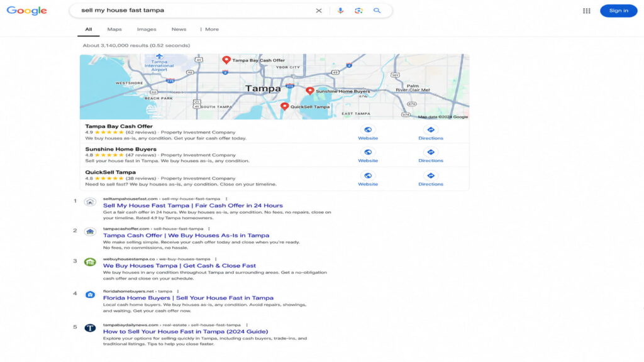
Task: Click '47 reviews' for Sunshine Home Buyers
Action: (x=141, y=155)
